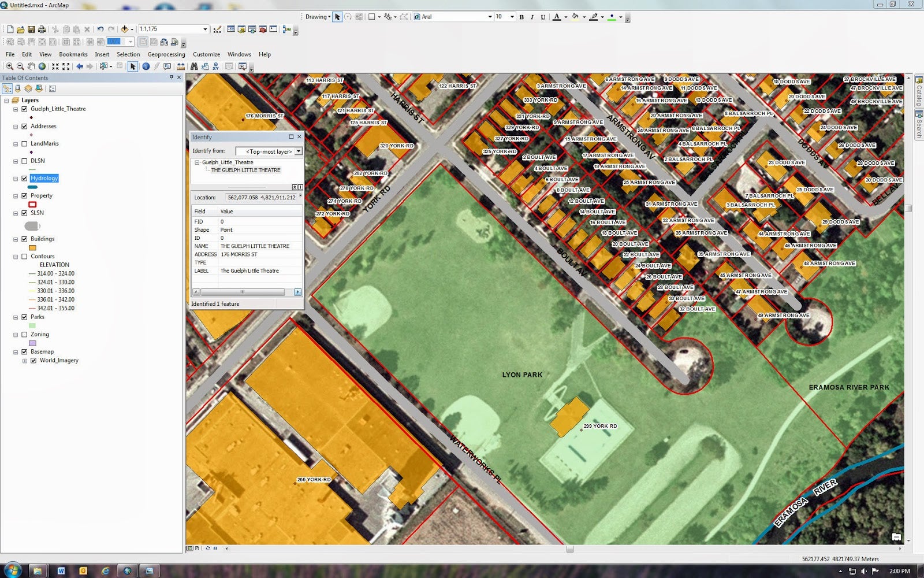924x578 pixels.
Task: Open the Identify tool
Action: 145,66
